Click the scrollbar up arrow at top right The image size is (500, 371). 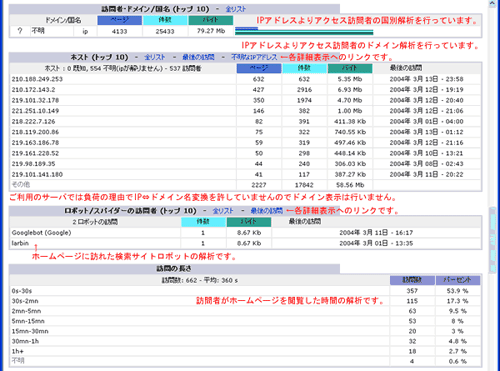click(493, 3)
